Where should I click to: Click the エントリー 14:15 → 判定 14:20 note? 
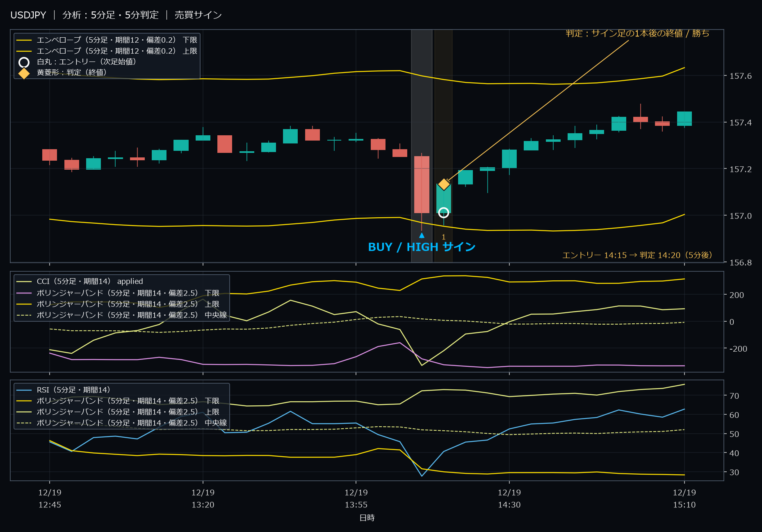coord(637,255)
